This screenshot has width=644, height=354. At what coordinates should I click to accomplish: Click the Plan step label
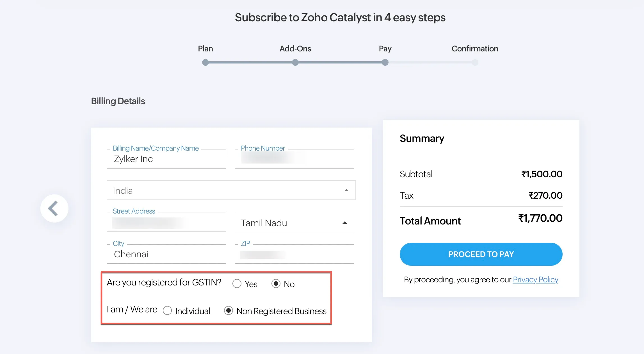click(x=205, y=49)
